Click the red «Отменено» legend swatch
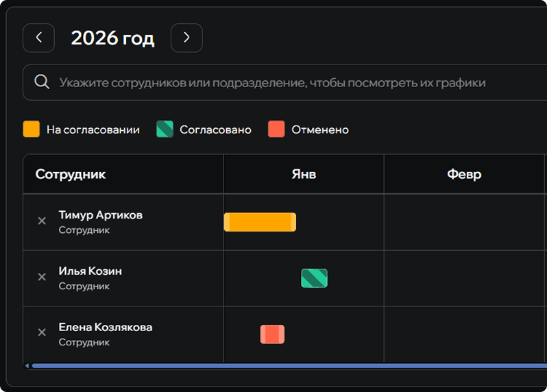Screen dimensions: 547x392 point(276,130)
